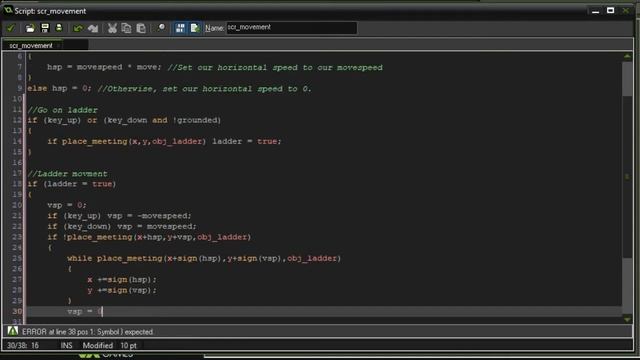The width and height of the screenshot is (640, 360).
Task: Paste clipboard contents into script
Action: (x=141, y=28)
